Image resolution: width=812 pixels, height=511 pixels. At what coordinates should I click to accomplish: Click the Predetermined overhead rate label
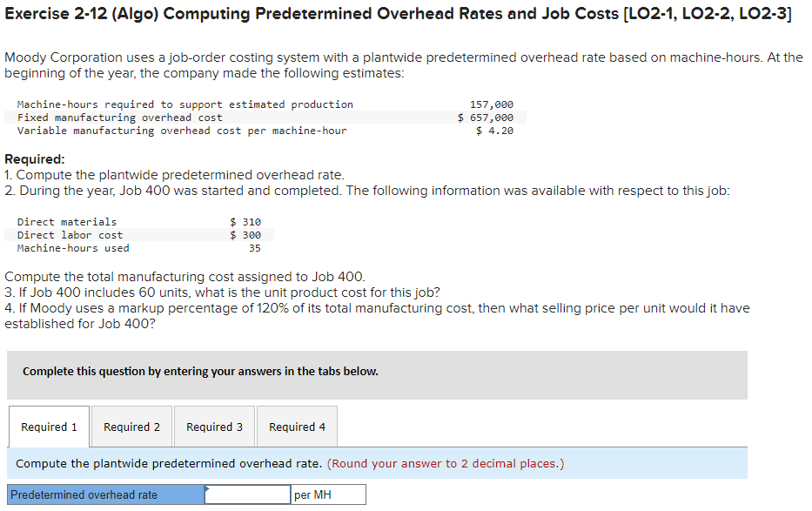(x=104, y=494)
